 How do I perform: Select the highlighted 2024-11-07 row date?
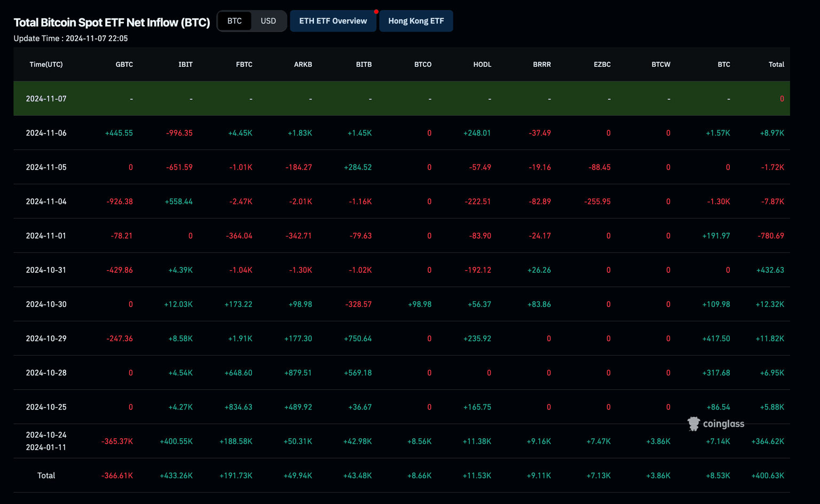click(x=46, y=99)
